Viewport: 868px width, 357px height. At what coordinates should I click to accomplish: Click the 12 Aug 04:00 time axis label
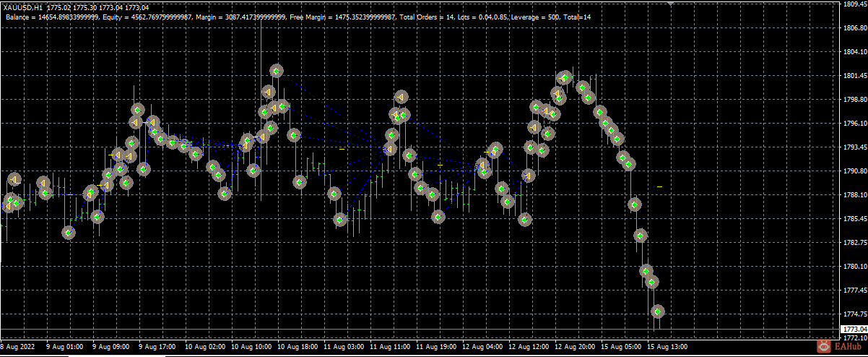coord(482,348)
